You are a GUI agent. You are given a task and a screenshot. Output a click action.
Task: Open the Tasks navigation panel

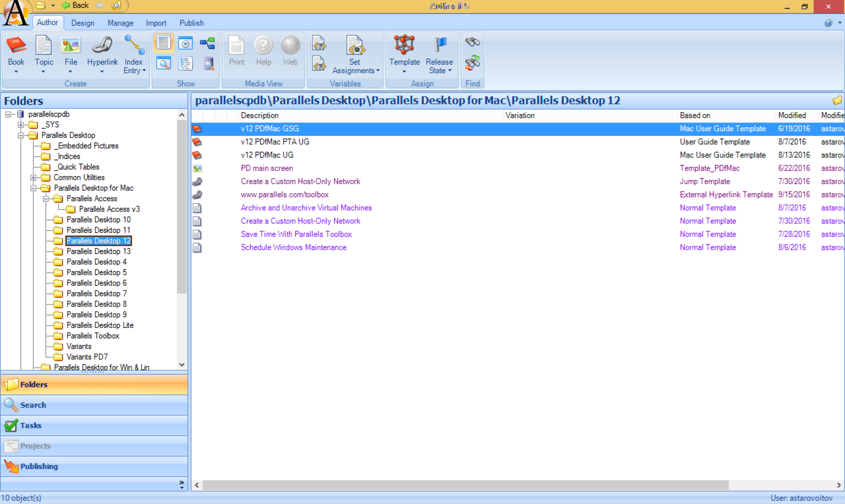[94, 425]
